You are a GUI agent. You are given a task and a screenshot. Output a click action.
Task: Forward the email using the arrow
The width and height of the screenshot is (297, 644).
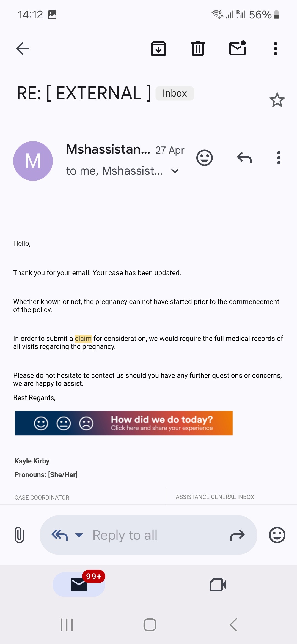click(x=237, y=535)
